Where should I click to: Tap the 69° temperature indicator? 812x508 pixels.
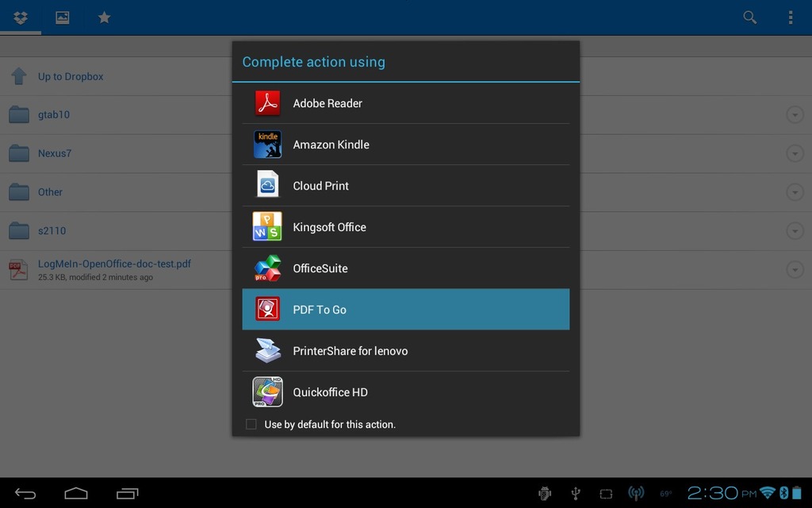(x=666, y=494)
